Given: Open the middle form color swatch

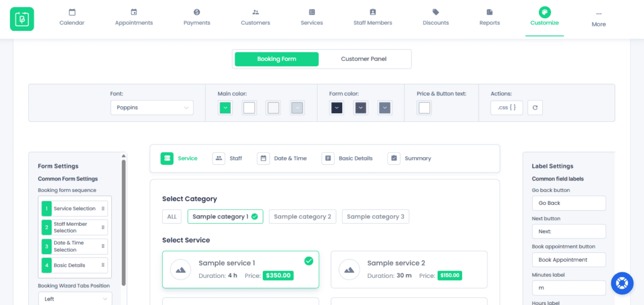Looking at the screenshot, I should pyautogui.click(x=360, y=108).
